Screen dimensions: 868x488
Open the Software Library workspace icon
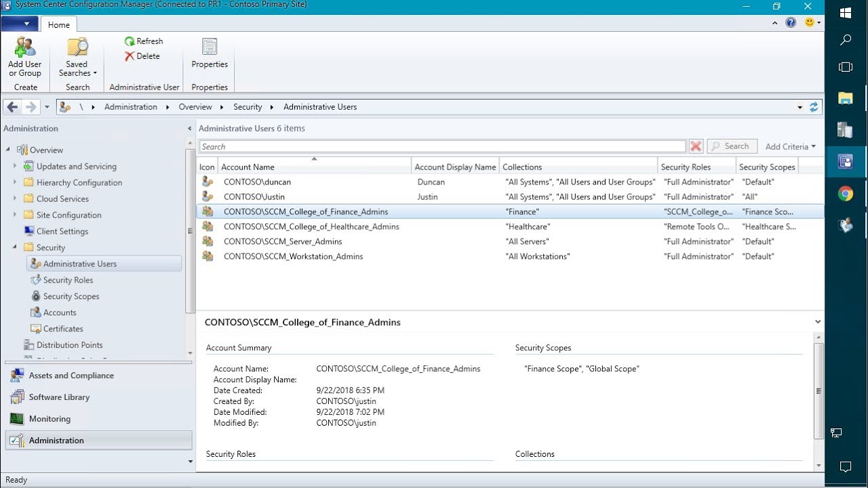pyautogui.click(x=17, y=397)
